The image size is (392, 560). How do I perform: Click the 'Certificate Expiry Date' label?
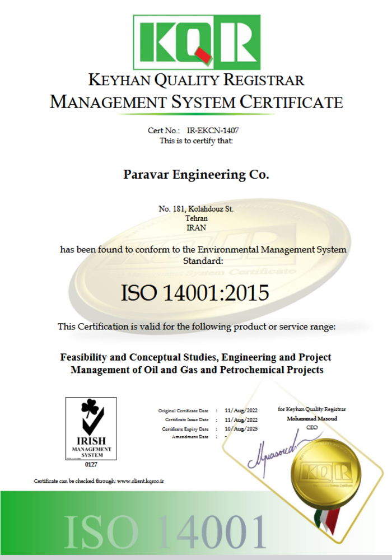185,429
